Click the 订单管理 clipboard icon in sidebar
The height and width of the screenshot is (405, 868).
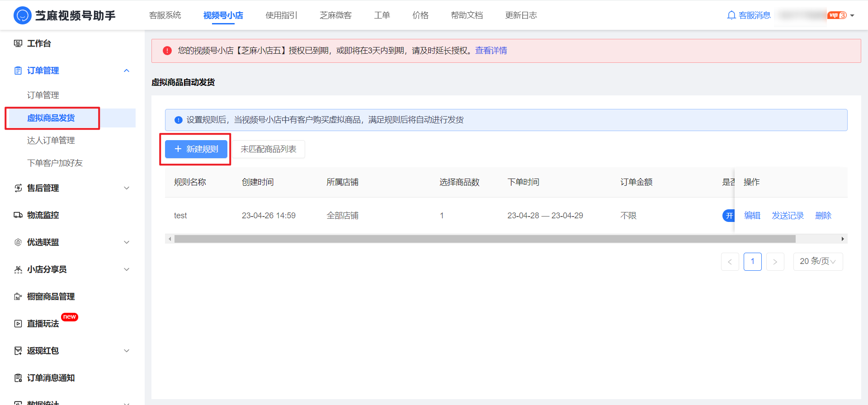coord(18,71)
